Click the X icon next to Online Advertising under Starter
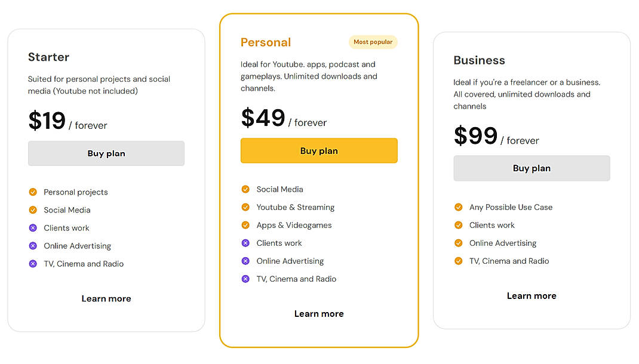 coord(32,246)
